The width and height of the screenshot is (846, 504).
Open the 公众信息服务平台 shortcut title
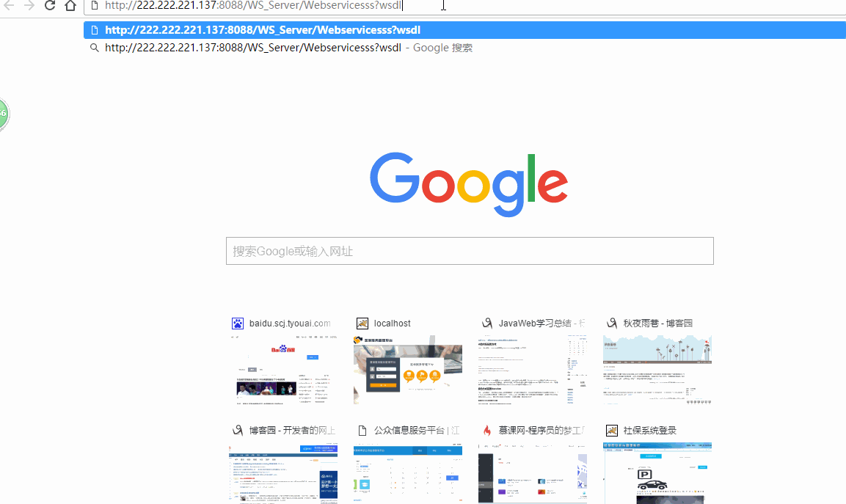[417, 430]
